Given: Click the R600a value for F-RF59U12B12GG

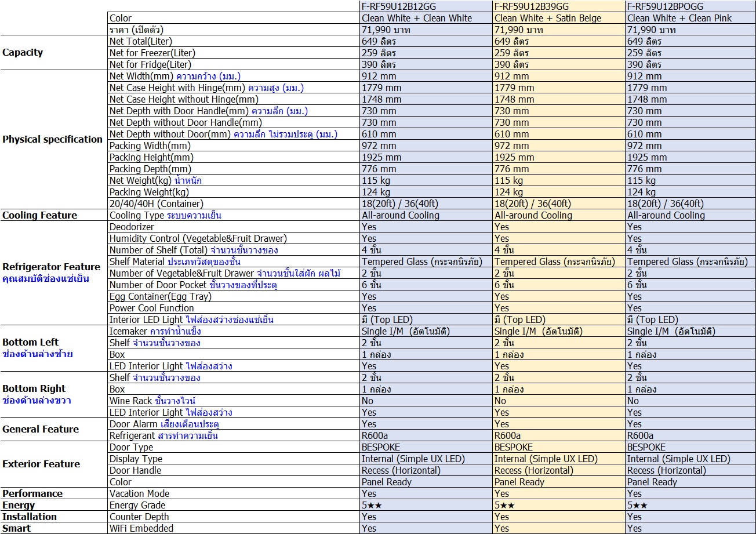Looking at the screenshot, I should click(x=375, y=435).
